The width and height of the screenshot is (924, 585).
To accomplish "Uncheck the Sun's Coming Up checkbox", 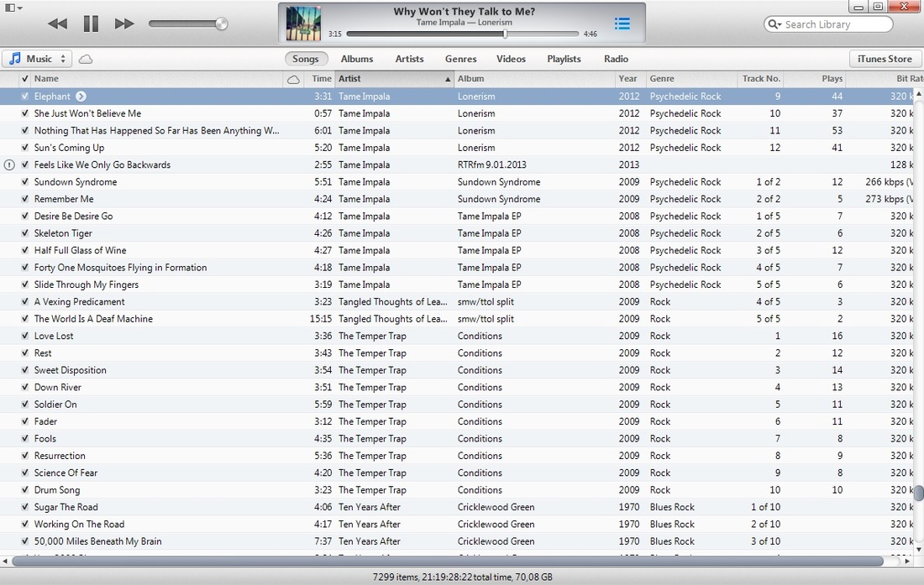I will [24, 147].
